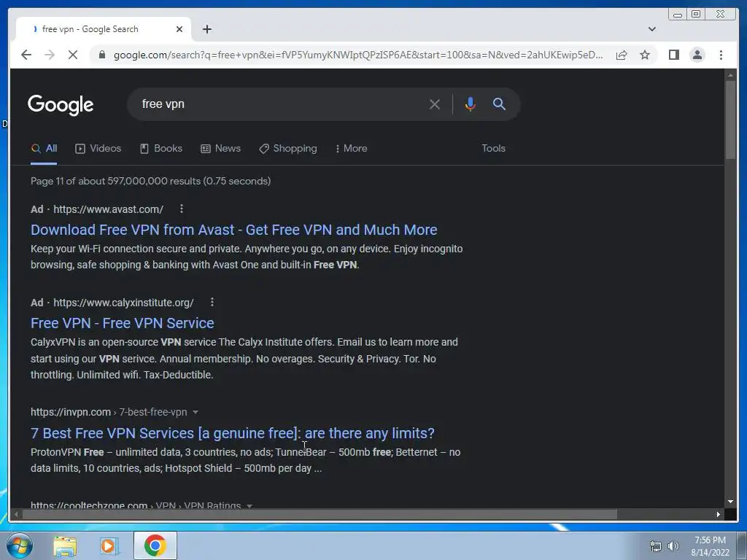Image resolution: width=747 pixels, height=560 pixels.
Task: Click the scrollbar down arrow
Action: tap(730, 502)
